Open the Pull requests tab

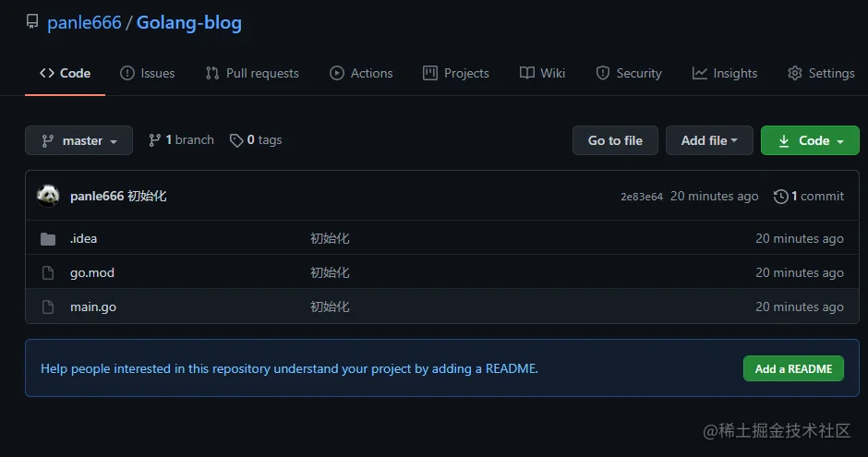point(252,73)
